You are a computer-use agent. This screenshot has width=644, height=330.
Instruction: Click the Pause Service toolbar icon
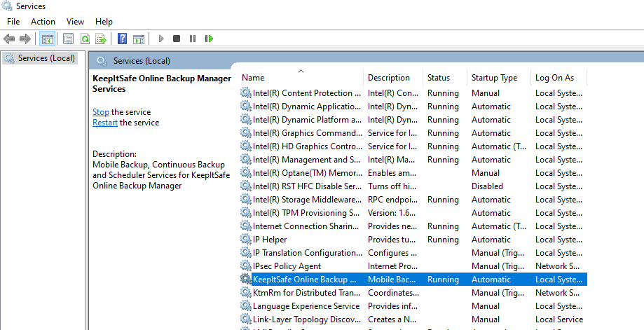tap(193, 39)
